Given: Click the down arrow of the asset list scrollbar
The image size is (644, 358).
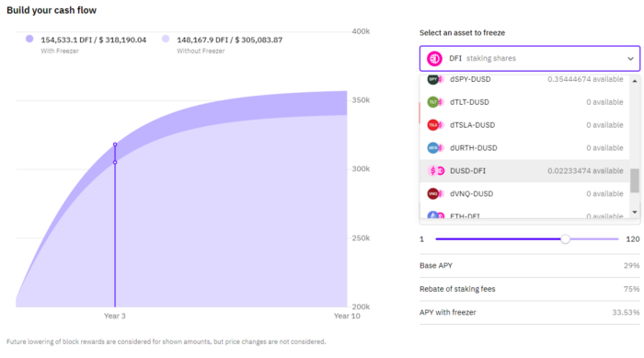Looking at the screenshot, I should tap(635, 213).
